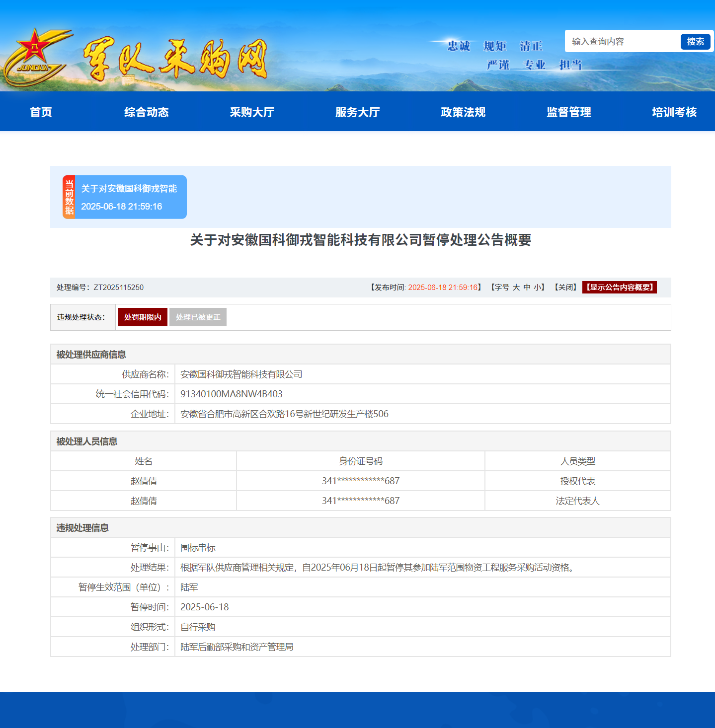Open the 综合动态 navigation menu

click(x=147, y=112)
